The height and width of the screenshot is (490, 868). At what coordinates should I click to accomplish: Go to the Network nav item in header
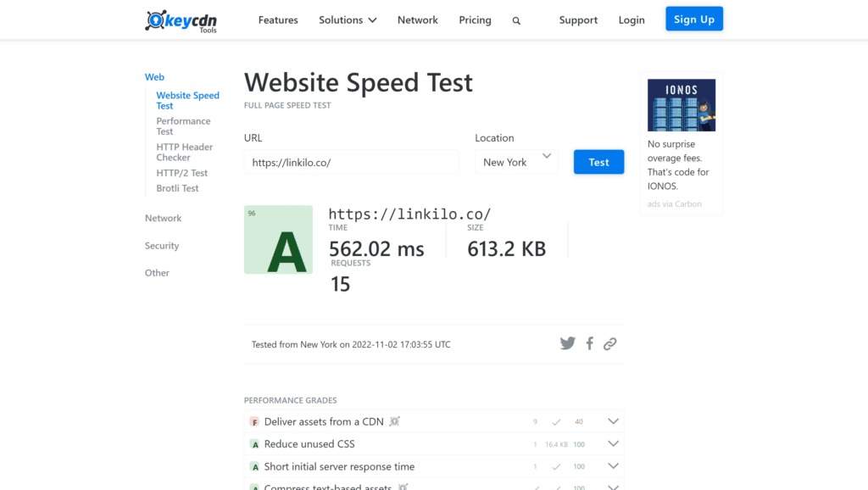point(417,20)
